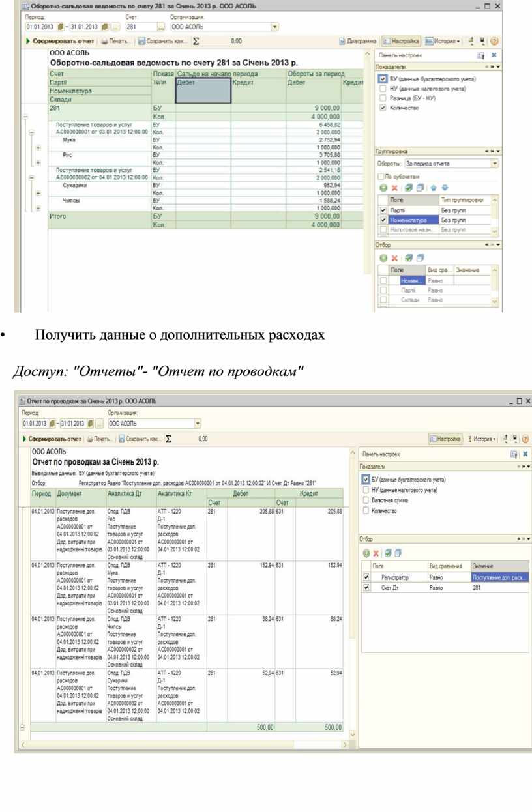Click period selection ellipsis button in account 281 window

(x=115, y=27)
